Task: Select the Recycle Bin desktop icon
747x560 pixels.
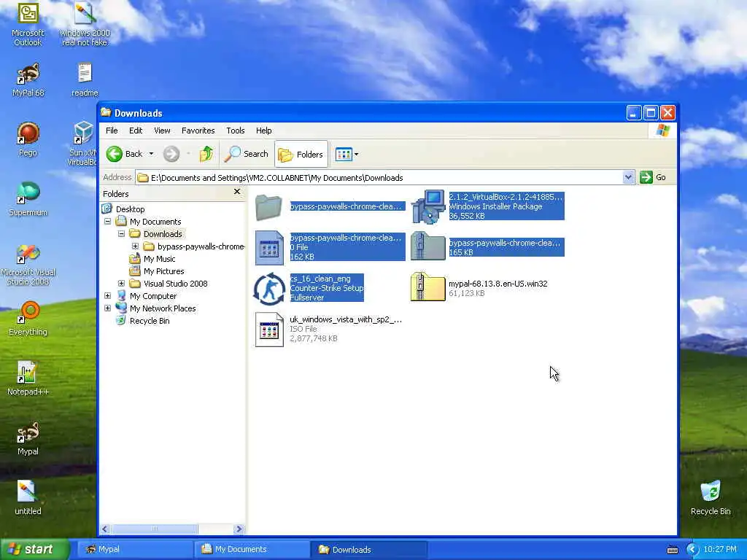Action: [711, 498]
